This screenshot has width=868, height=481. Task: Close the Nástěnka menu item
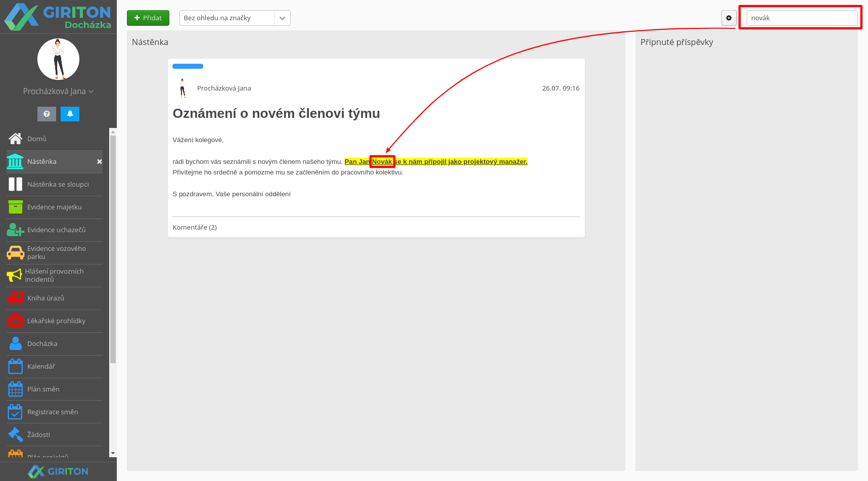(100, 161)
